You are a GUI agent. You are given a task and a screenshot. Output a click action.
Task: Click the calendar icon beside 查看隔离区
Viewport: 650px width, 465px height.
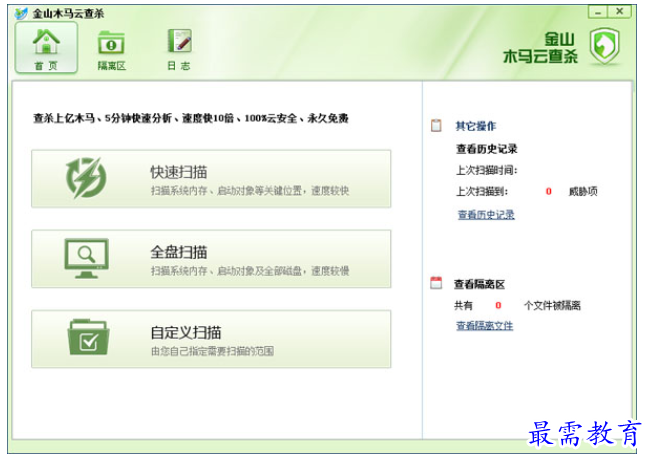pos(436,283)
